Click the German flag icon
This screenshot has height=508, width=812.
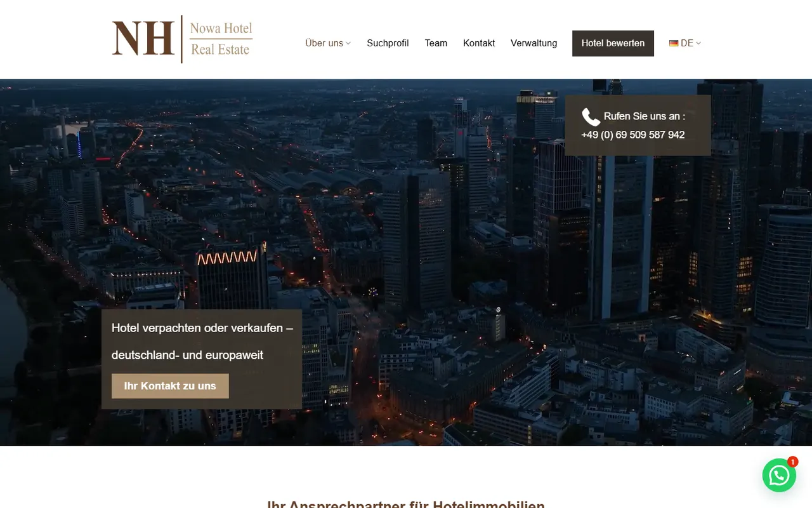tap(674, 43)
